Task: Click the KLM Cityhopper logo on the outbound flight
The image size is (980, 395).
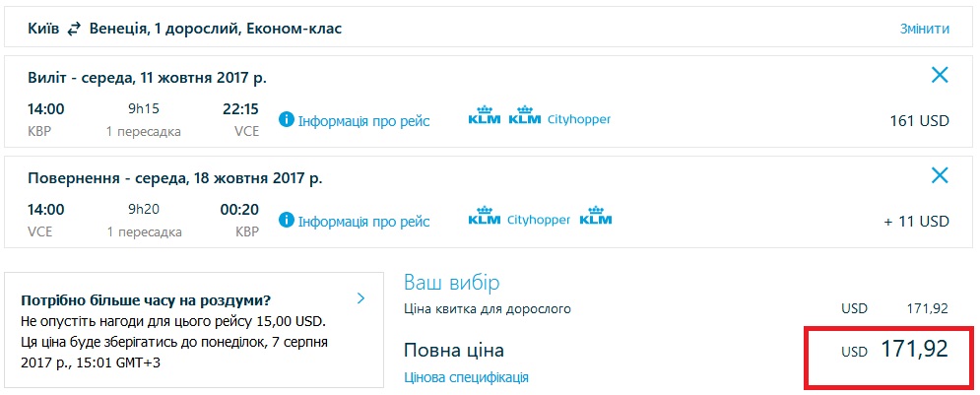Action: 558,118
